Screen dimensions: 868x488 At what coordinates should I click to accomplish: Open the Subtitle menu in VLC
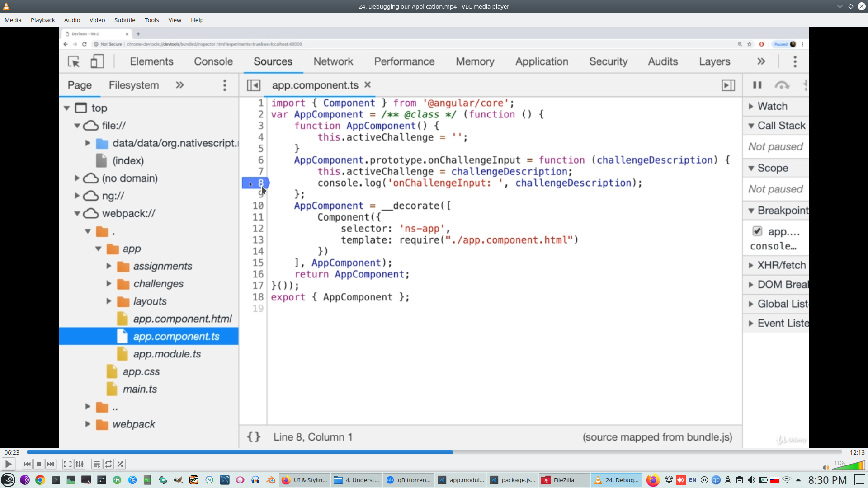(124, 20)
